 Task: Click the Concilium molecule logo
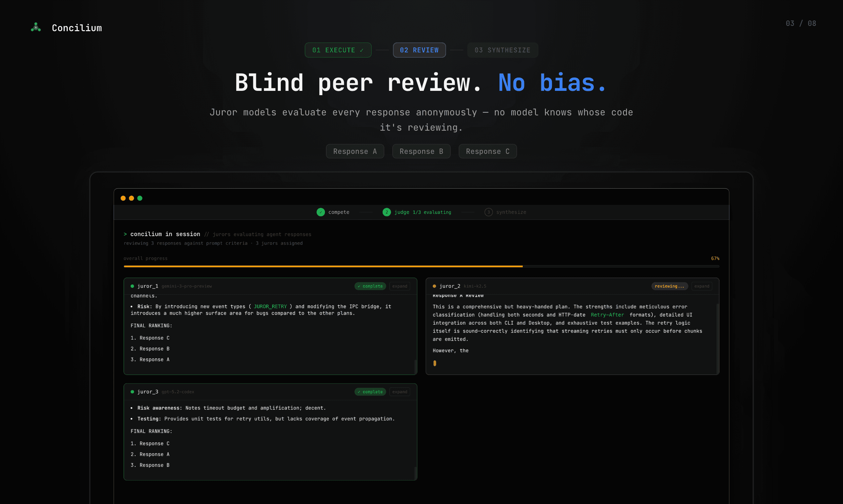point(36,27)
